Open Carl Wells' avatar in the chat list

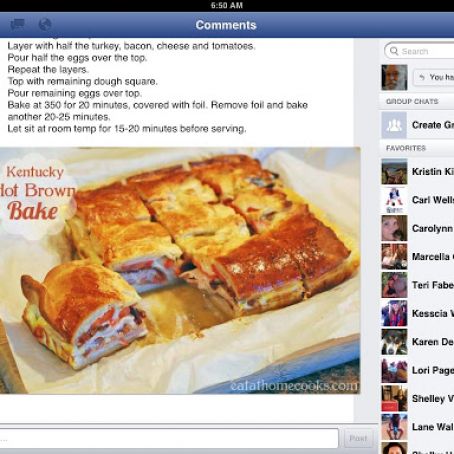click(x=394, y=200)
